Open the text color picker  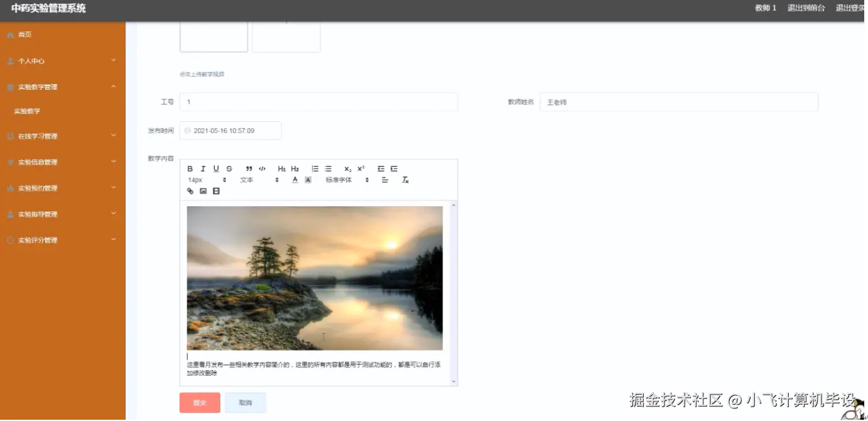point(295,180)
